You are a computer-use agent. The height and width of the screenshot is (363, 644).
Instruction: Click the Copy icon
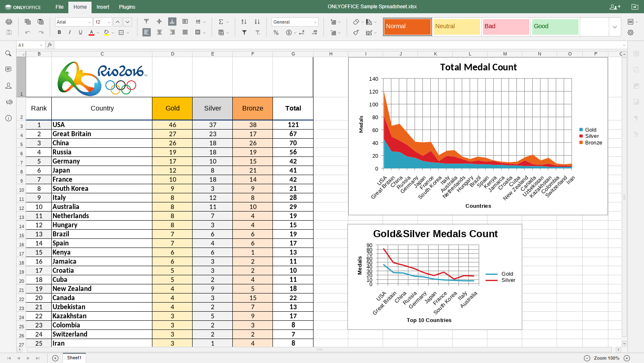point(28,22)
